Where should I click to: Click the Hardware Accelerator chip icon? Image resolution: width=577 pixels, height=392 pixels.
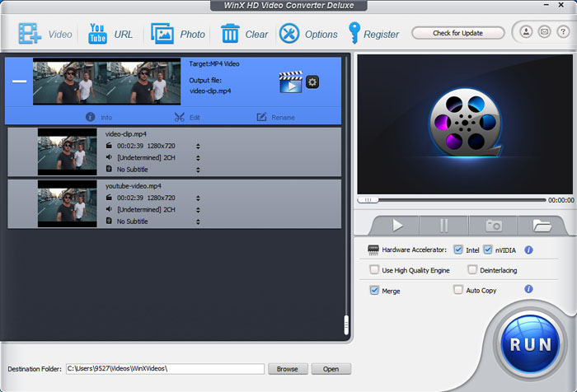point(373,250)
